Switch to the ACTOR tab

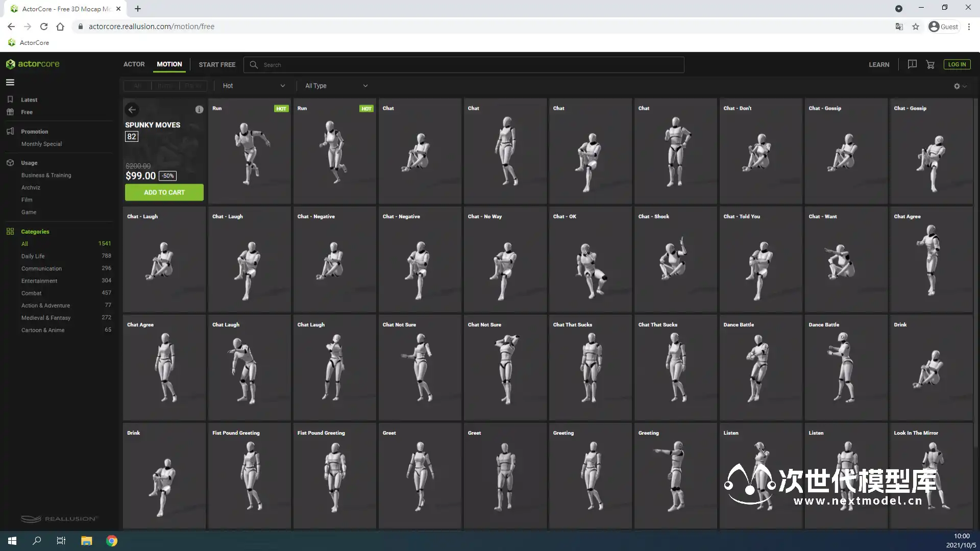tap(134, 64)
